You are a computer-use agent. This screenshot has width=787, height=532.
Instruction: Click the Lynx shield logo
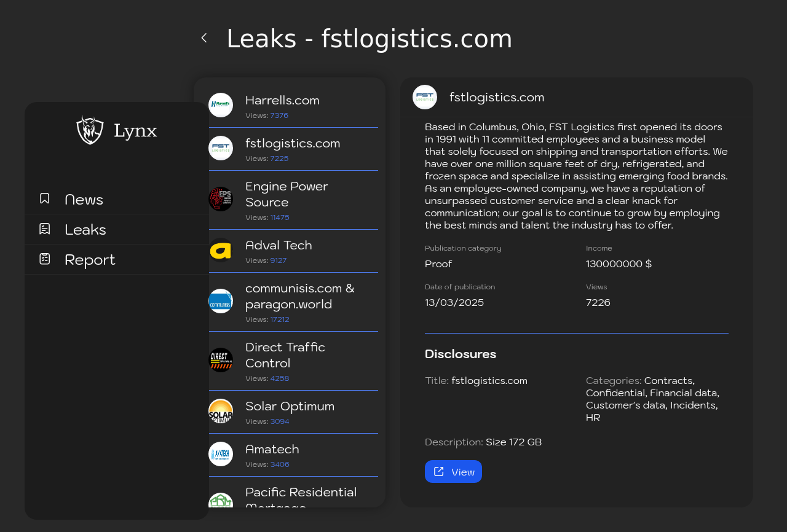pyautogui.click(x=90, y=130)
